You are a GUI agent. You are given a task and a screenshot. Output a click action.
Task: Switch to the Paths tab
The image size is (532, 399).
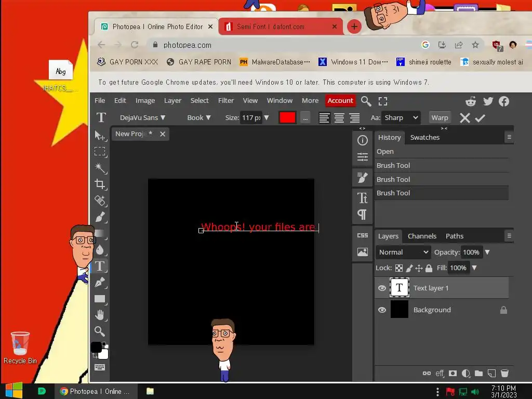coord(454,236)
